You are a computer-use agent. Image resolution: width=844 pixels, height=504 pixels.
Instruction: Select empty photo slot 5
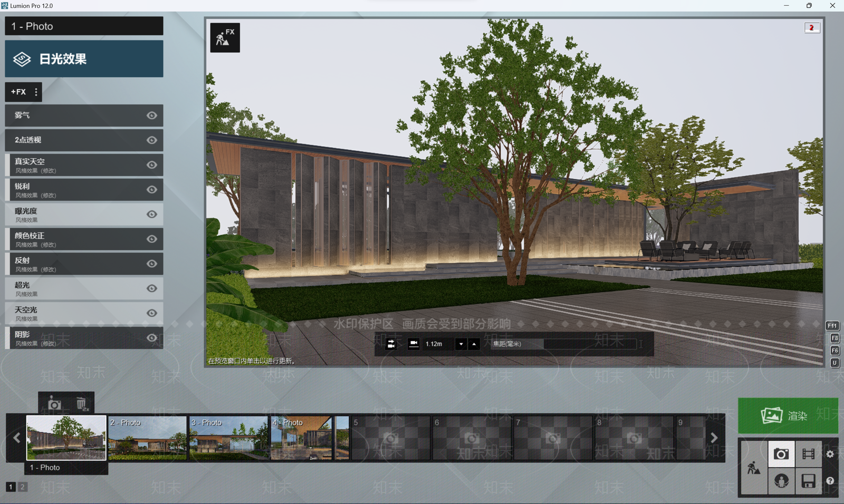point(391,438)
